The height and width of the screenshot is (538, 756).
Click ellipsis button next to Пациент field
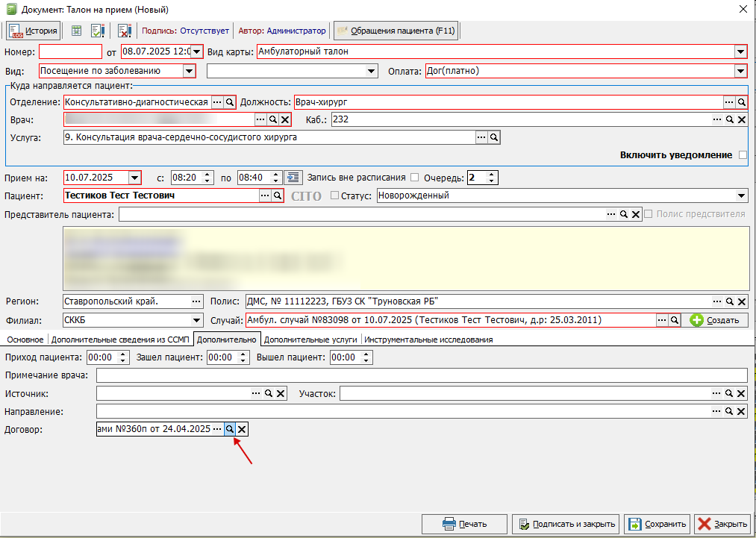265,196
